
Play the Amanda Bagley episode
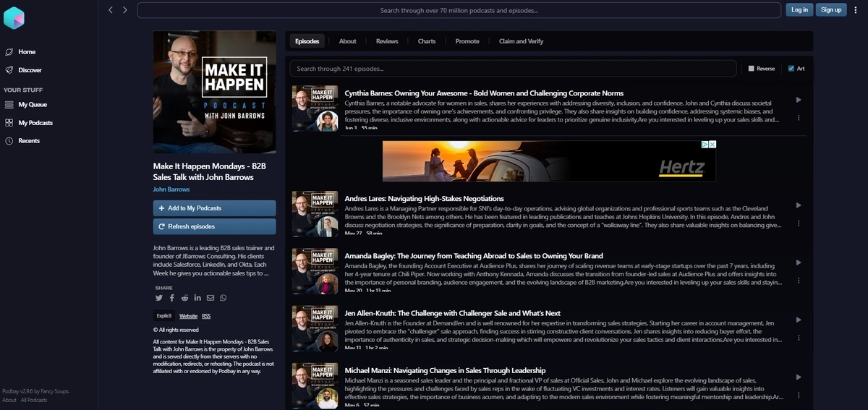click(799, 262)
